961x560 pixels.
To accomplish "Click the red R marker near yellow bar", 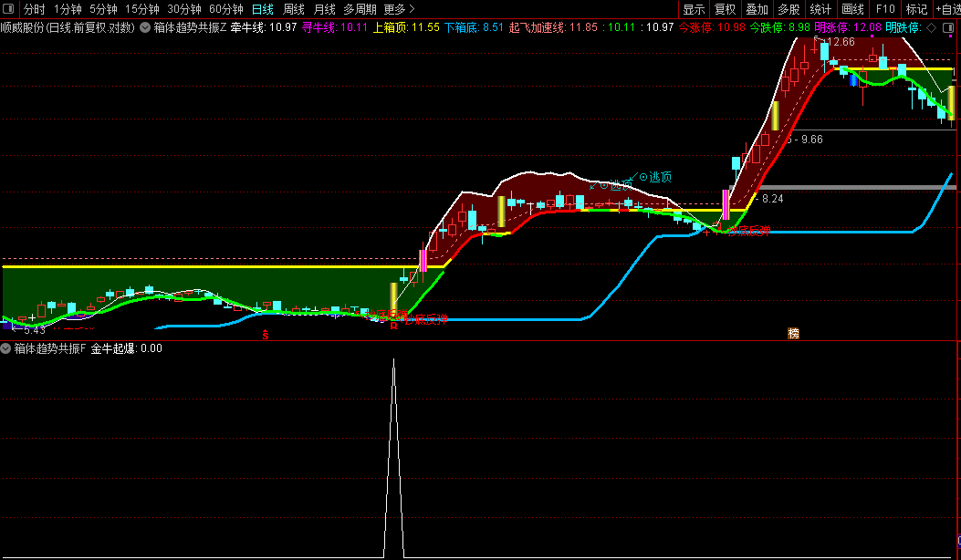I will click(394, 327).
